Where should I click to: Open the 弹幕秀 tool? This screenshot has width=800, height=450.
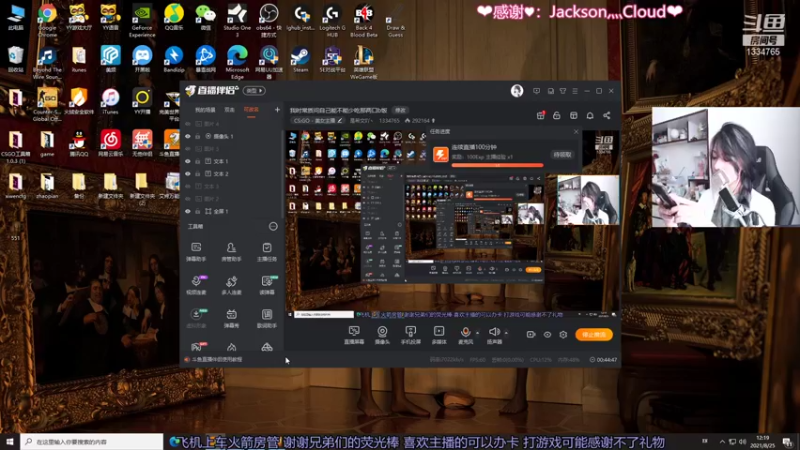[231, 318]
